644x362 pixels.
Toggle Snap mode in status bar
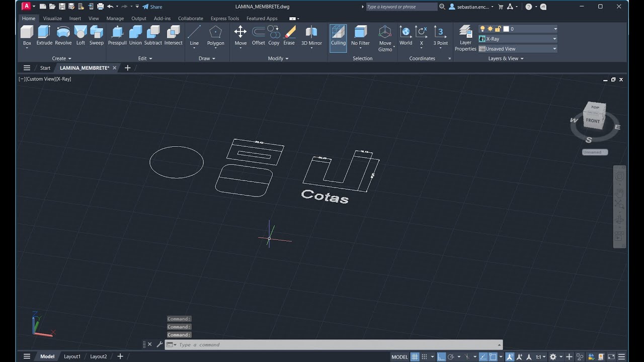pos(425,357)
